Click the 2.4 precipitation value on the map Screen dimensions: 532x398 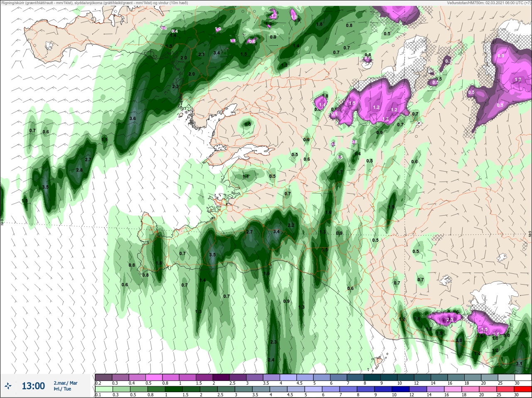(x=271, y=360)
